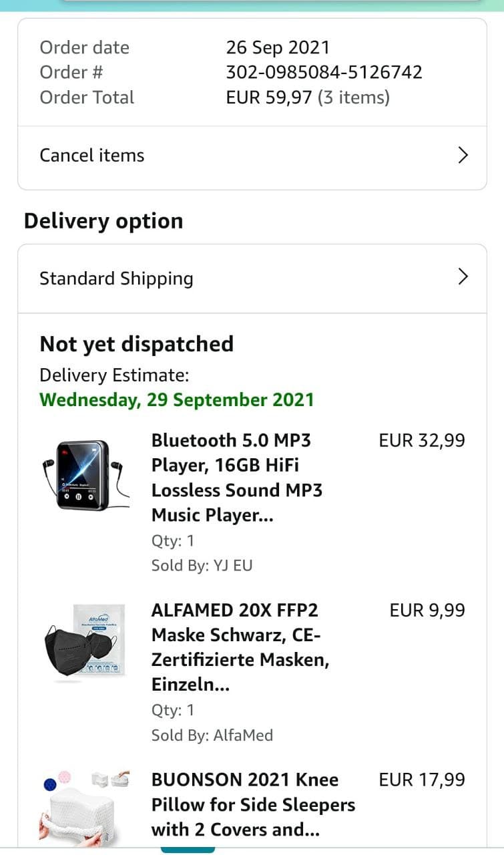
Task: Open the BUONSON 2021 Knee Pillow title
Action: pos(253,805)
